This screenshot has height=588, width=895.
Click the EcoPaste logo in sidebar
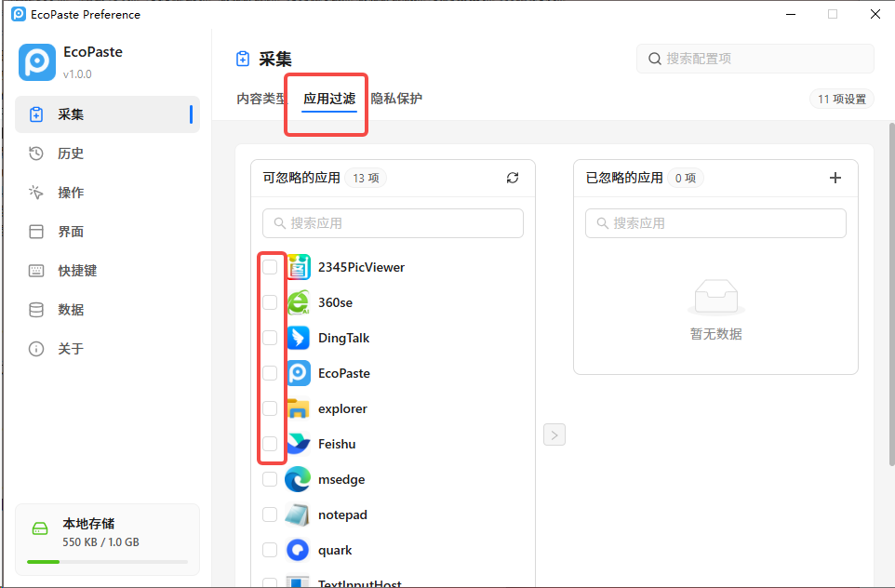click(37, 62)
